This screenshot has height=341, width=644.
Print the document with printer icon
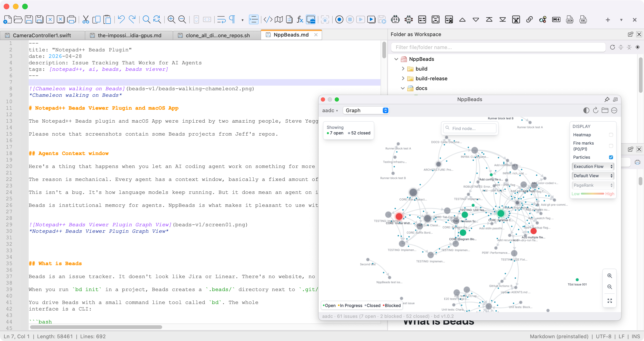71,19
